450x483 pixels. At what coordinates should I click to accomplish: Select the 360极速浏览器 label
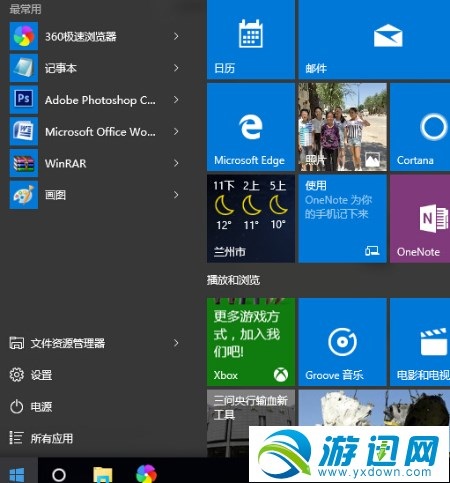(81, 36)
